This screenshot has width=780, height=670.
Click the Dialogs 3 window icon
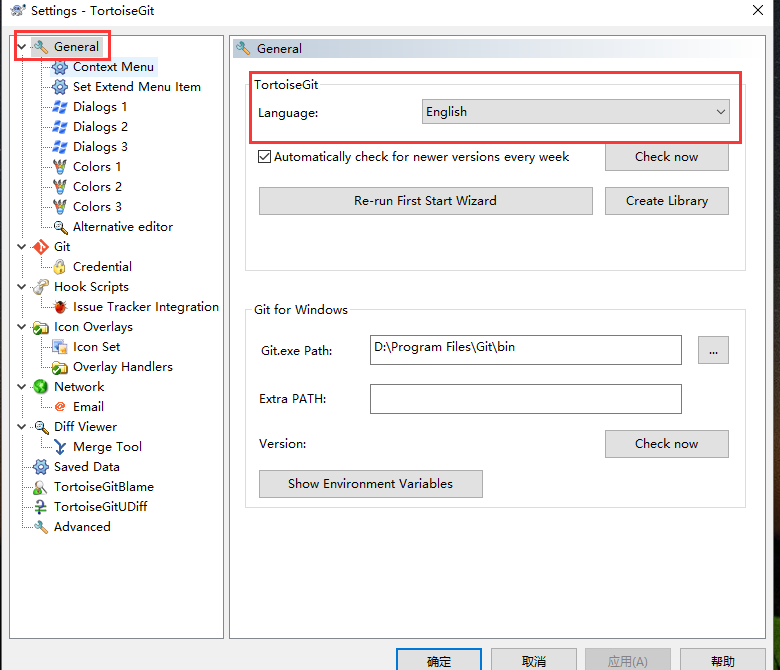click(x=60, y=147)
